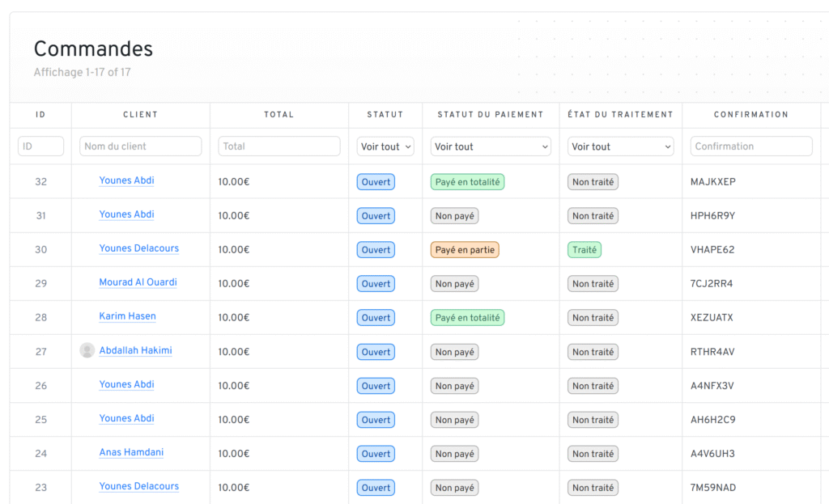Click the ID filter input field
This screenshot has height=504, width=829.
(40, 146)
